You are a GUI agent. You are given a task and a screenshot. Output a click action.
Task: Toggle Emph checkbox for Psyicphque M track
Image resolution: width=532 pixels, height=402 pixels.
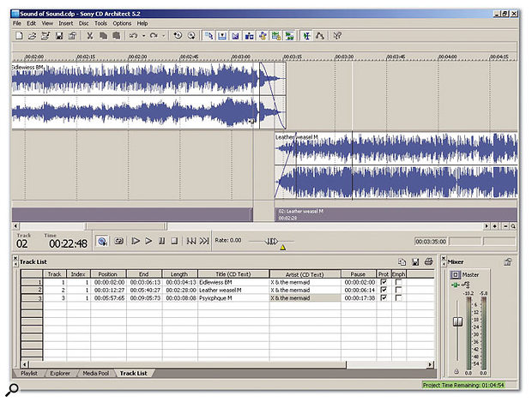pyautogui.click(x=399, y=297)
